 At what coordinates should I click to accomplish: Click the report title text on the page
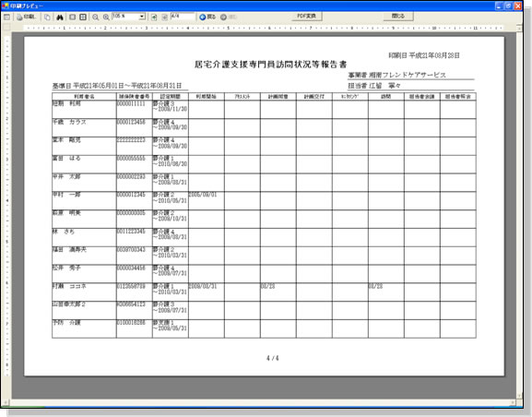pos(270,65)
